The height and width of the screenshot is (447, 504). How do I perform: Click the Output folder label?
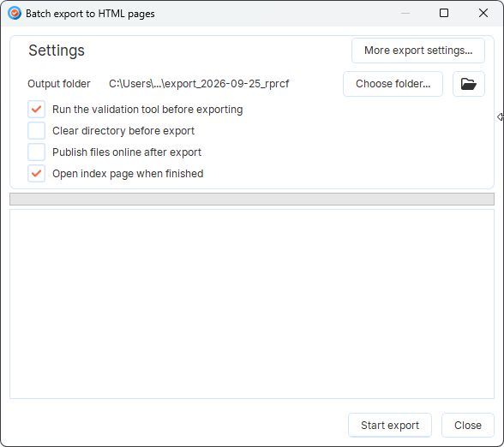pos(59,84)
